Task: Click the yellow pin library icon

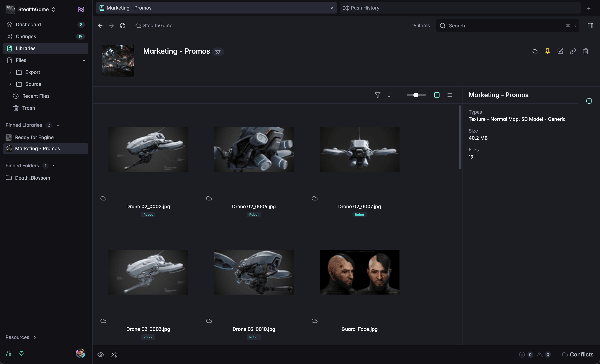Action: (547, 51)
